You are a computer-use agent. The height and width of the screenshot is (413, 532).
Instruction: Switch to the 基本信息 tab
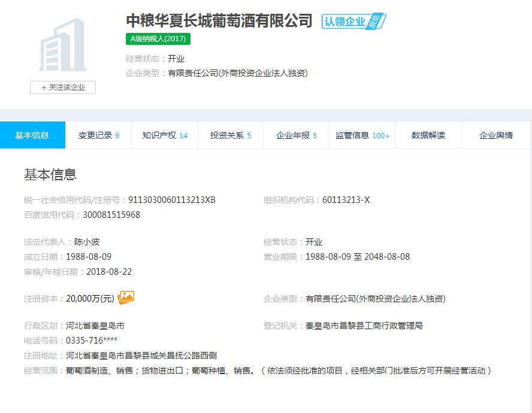click(32, 135)
